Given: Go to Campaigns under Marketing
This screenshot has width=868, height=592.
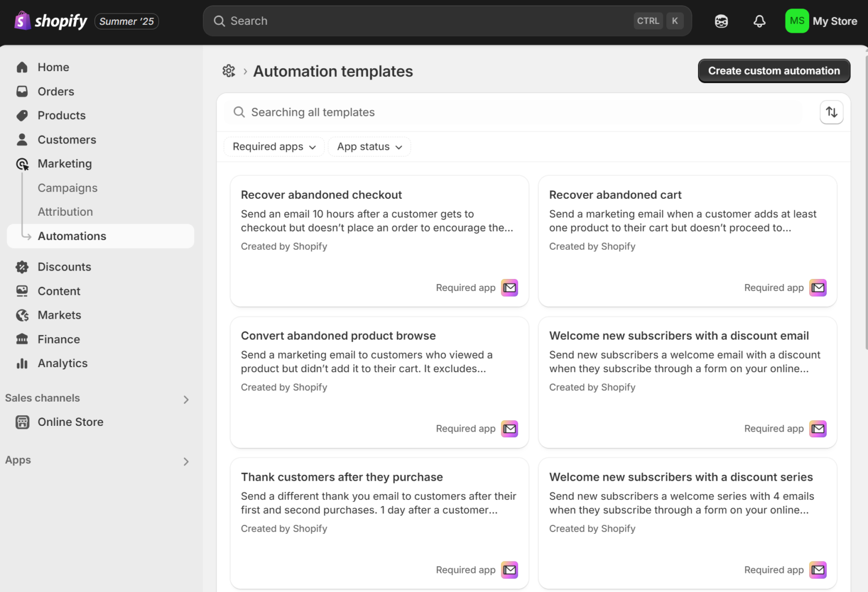Looking at the screenshot, I should tap(68, 188).
